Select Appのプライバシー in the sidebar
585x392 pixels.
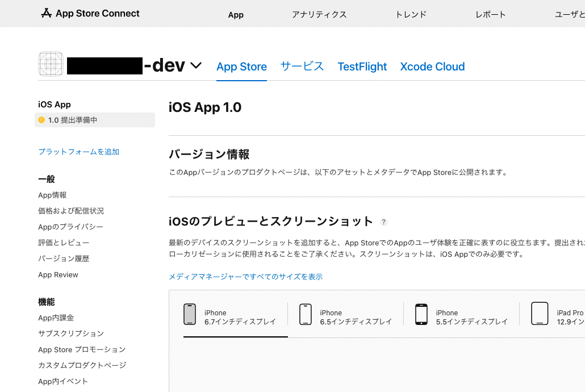tap(71, 227)
